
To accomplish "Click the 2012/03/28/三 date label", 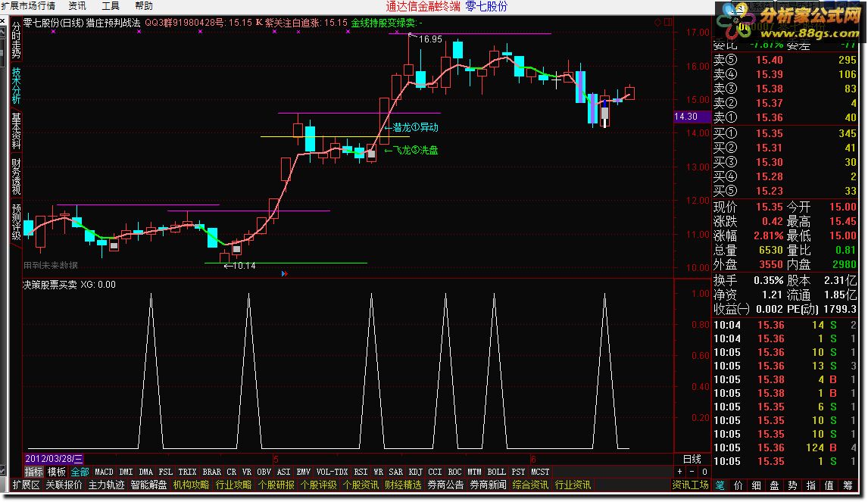I will (x=54, y=459).
